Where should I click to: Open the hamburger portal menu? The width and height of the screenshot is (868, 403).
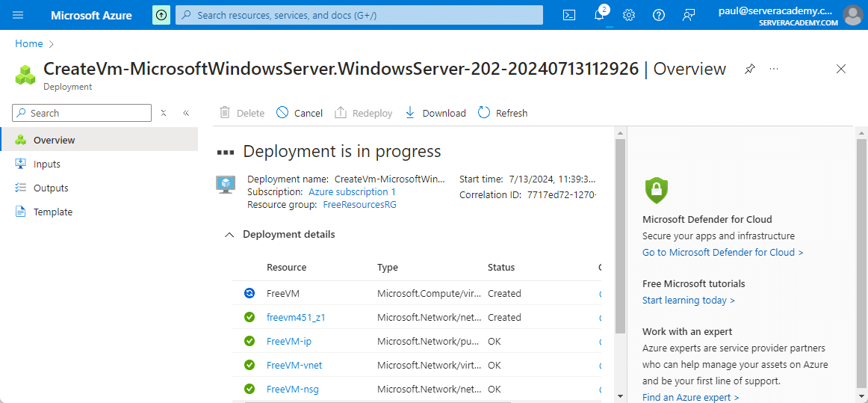(x=19, y=15)
